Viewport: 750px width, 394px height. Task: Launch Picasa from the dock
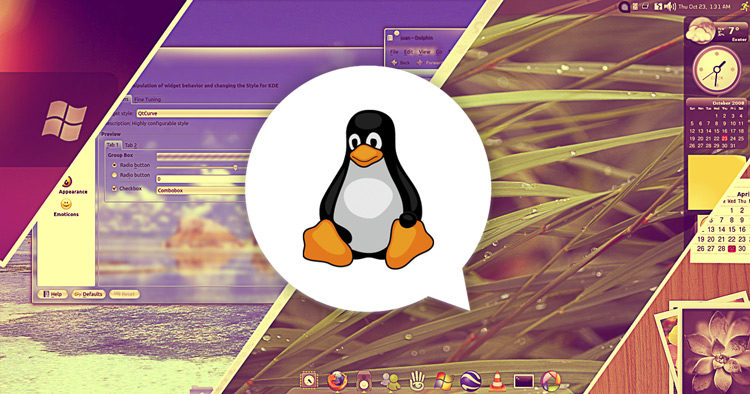pyautogui.click(x=551, y=381)
